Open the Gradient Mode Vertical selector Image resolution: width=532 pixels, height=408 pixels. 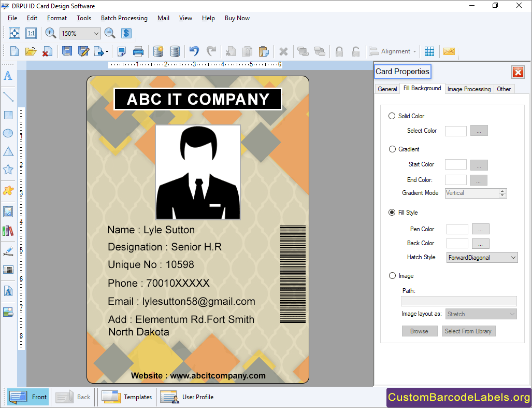click(476, 193)
